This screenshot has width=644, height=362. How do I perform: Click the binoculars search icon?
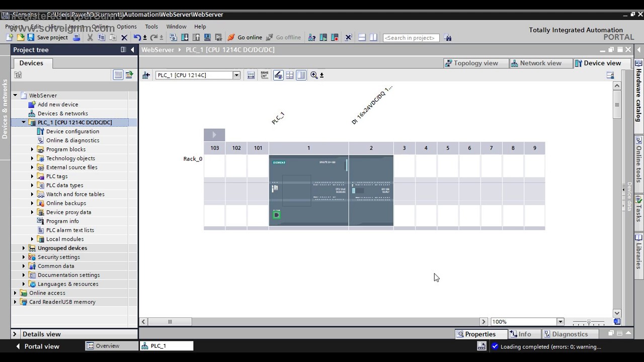tap(448, 38)
